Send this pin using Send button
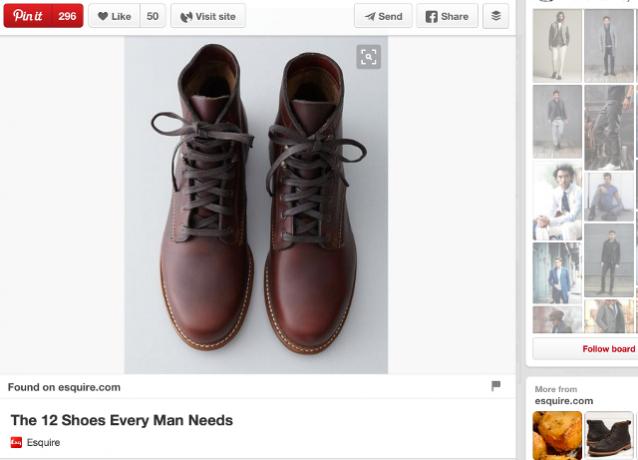The width and height of the screenshot is (638, 460). tap(383, 16)
